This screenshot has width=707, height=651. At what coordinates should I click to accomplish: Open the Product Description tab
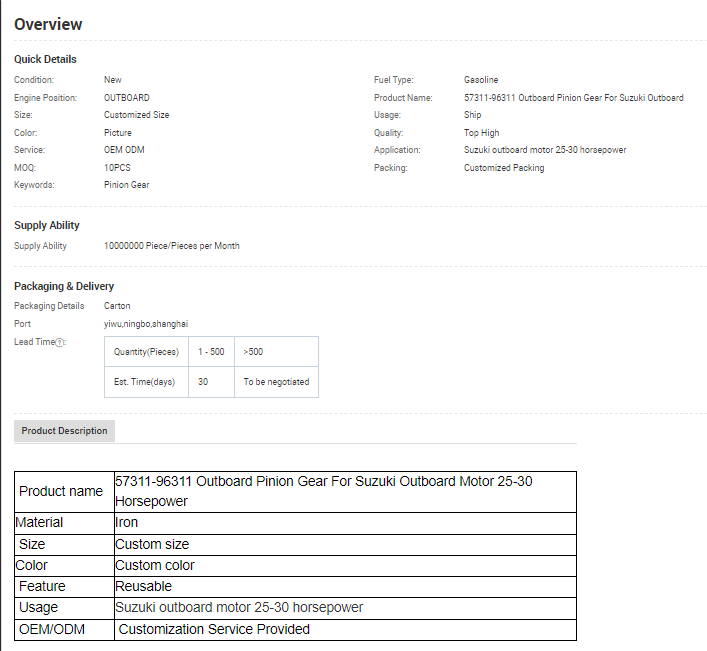pyautogui.click(x=65, y=431)
